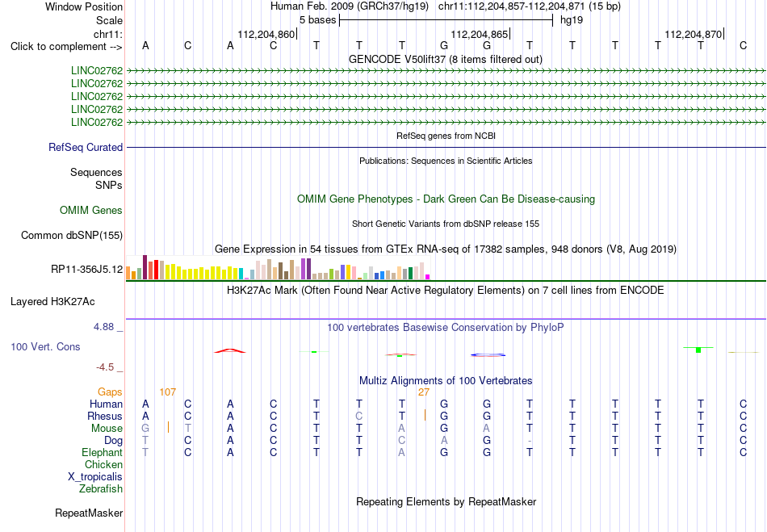Select the Window Position track label
This screenshot has width=767, height=532.
(84, 6)
